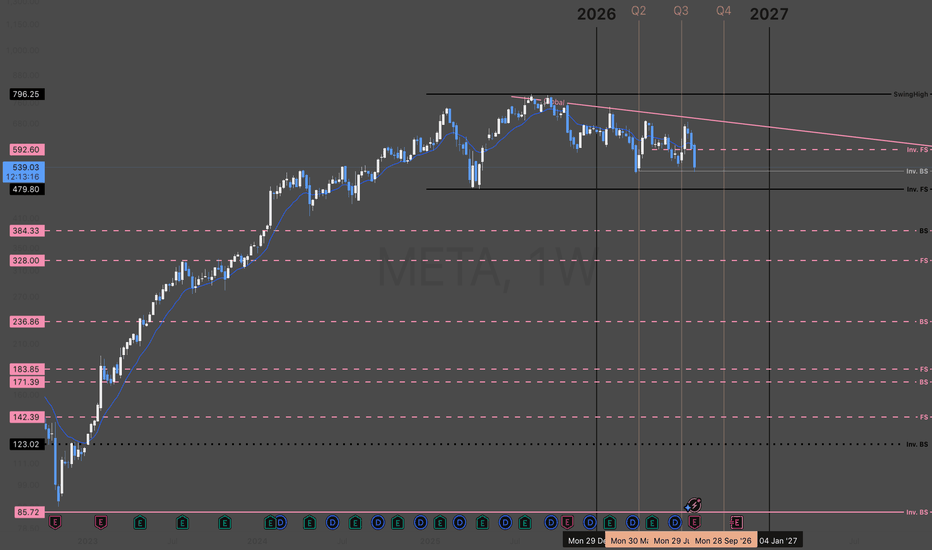Select the Mon 29 De date label
Screen dimensions: 932x550
[585, 540]
